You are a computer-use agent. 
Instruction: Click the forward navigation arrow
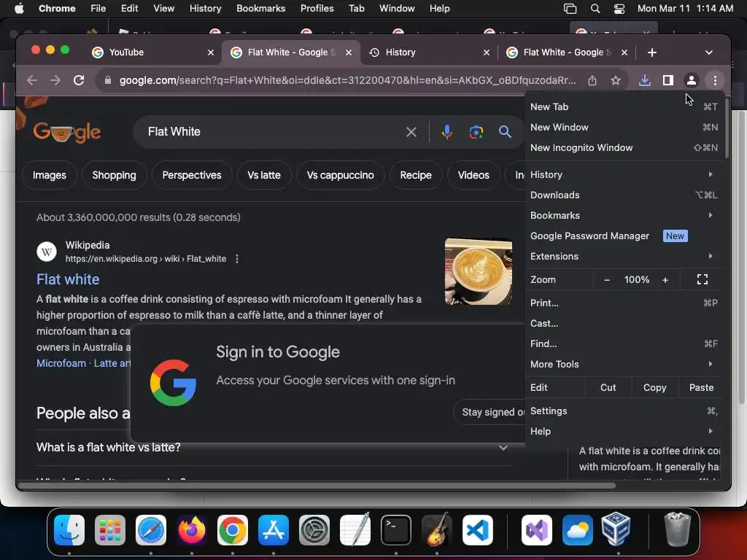tap(55, 80)
